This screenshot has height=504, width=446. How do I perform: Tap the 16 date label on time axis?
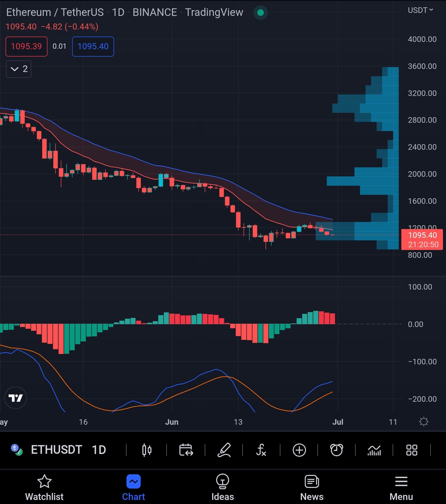coord(83,422)
